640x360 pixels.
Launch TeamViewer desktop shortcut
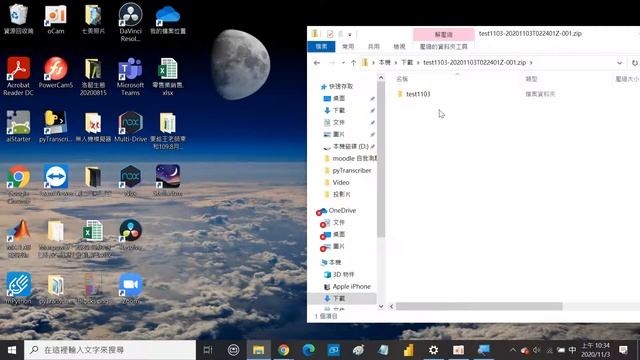click(56, 181)
